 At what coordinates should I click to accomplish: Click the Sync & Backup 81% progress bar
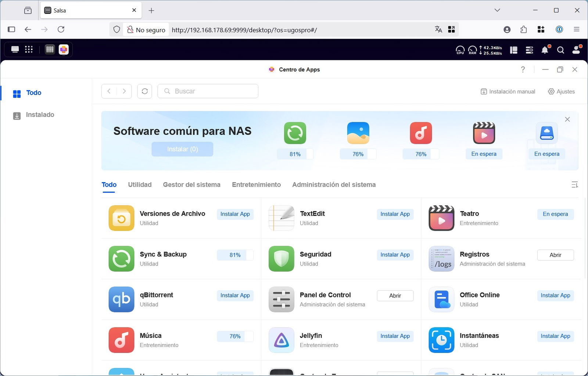pos(235,255)
